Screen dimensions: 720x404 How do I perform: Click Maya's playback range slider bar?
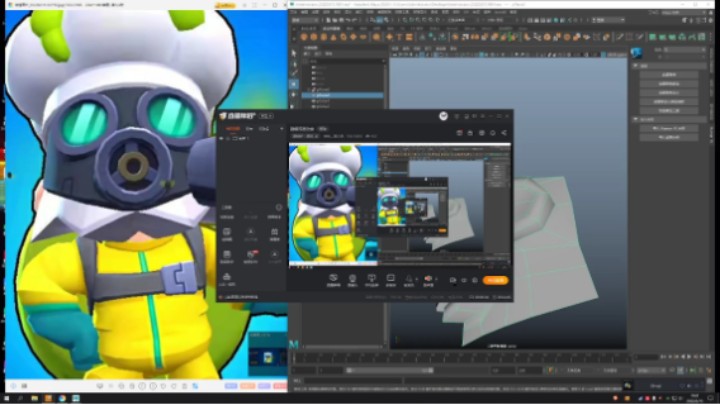click(389, 370)
